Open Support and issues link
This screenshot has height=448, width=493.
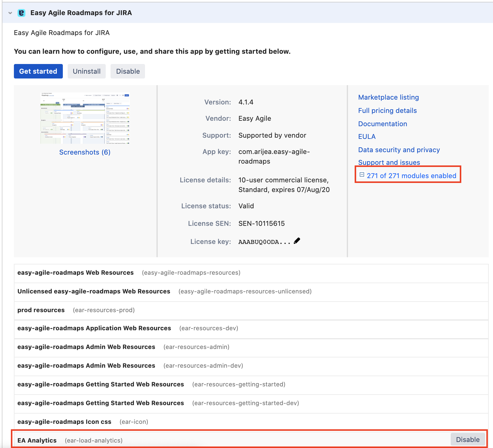pyautogui.click(x=389, y=162)
